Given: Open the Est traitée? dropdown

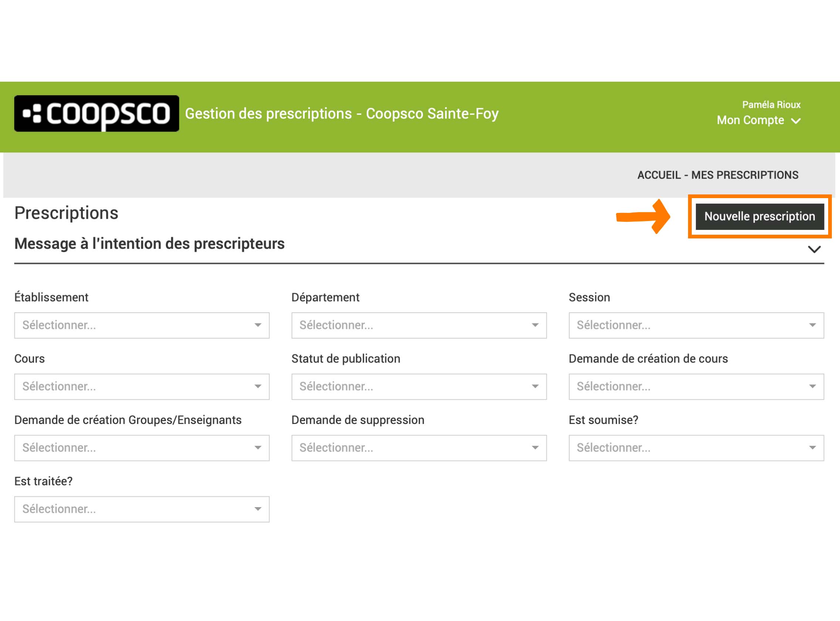Looking at the screenshot, I should pyautogui.click(x=142, y=509).
